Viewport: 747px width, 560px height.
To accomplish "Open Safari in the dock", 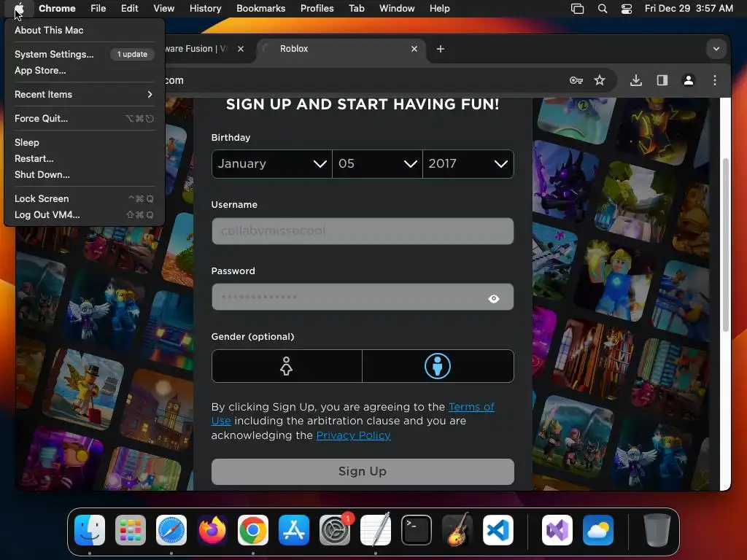I will [171, 530].
